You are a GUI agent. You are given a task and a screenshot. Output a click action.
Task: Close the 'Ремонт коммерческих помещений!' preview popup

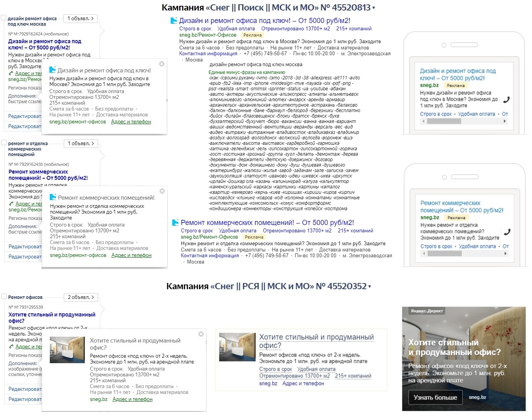162,191
